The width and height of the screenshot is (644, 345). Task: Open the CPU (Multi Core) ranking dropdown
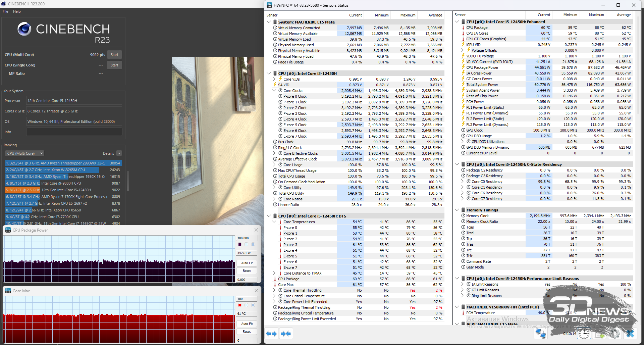25,153
